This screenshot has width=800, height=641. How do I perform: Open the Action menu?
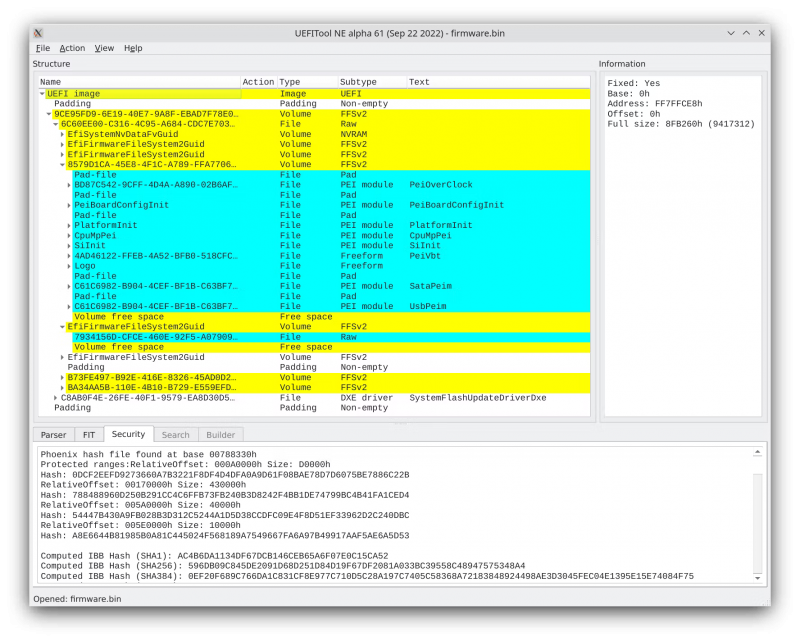[x=72, y=48]
